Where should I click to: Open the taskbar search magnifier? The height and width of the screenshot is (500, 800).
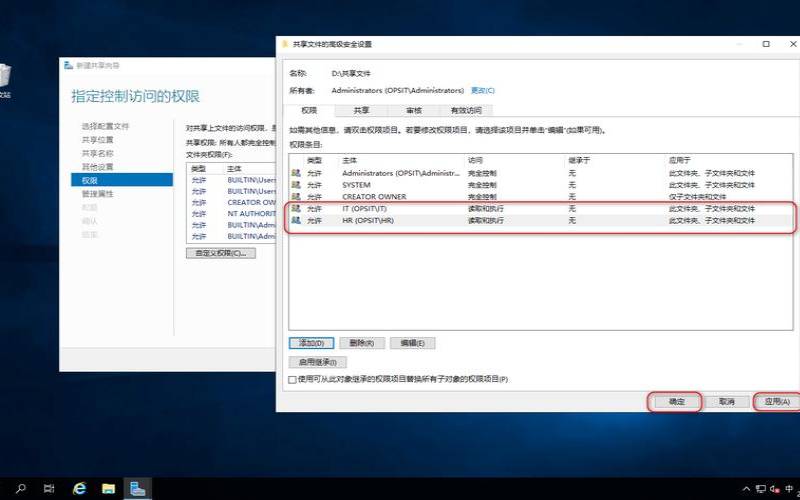[21, 488]
